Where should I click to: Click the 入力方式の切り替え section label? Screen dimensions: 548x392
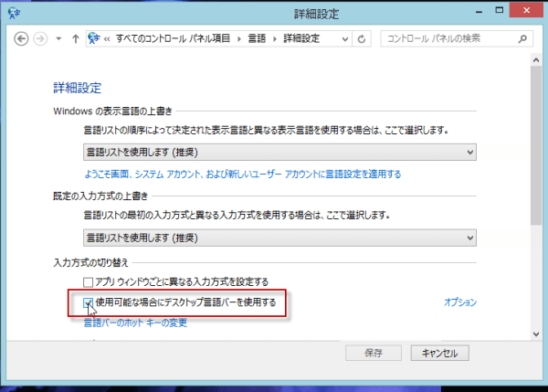click(90, 262)
